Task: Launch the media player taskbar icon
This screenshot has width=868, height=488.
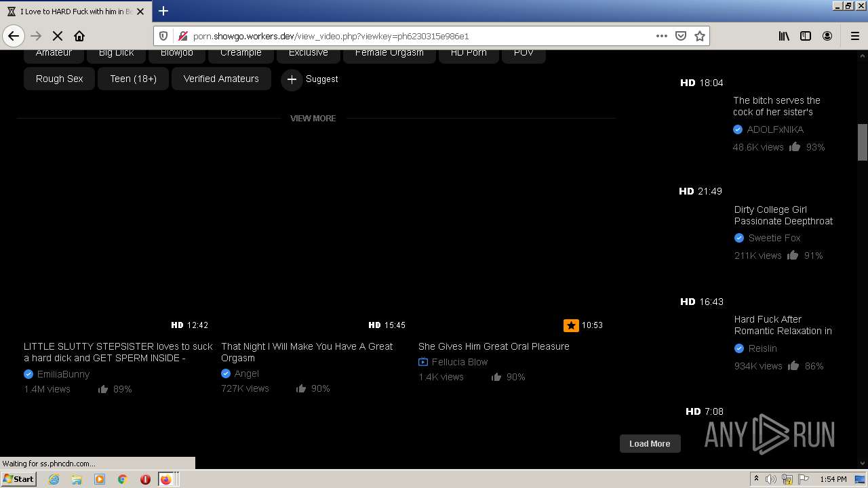Action: coord(100,479)
